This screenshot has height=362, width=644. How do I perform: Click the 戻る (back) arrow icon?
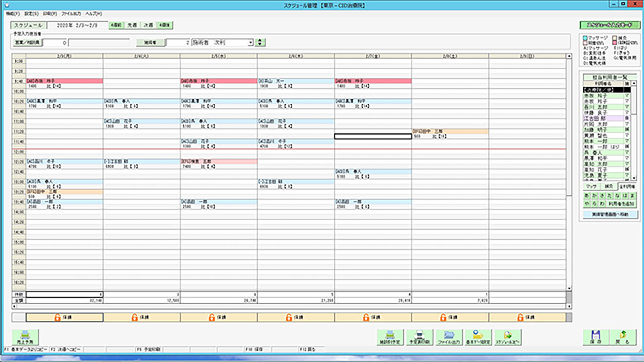click(x=623, y=337)
